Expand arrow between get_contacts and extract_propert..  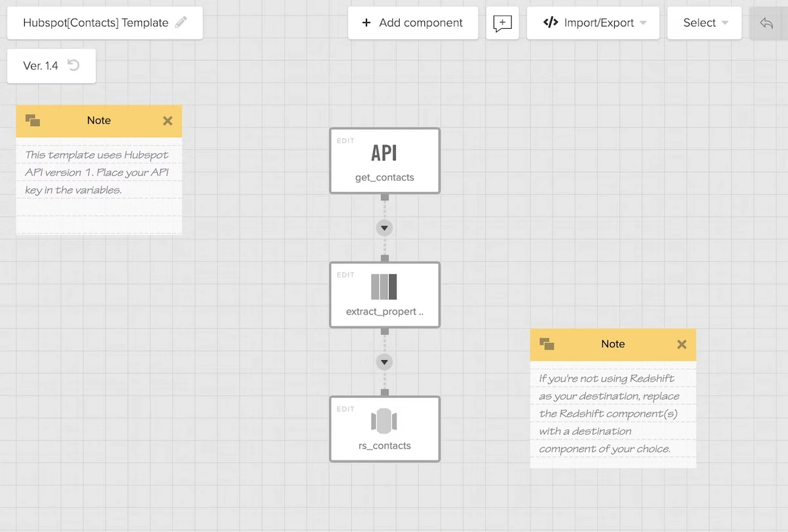click(385, 228)
